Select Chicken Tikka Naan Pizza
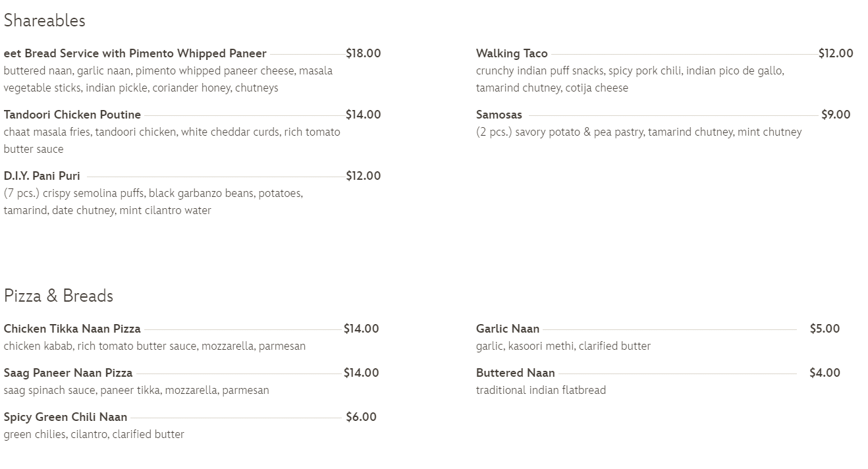Viewport: 868px width, 469px height. pyautogui.click(x=72, y=329)
